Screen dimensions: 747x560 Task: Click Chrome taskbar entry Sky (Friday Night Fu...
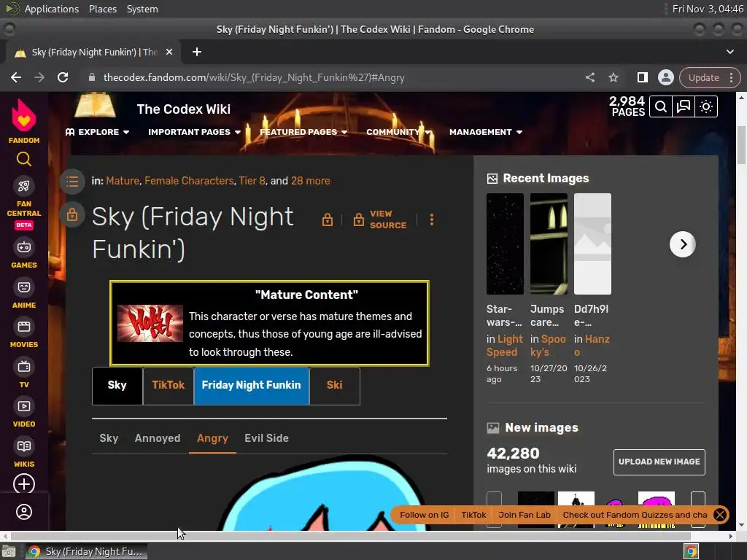click(x=86, y=551)
